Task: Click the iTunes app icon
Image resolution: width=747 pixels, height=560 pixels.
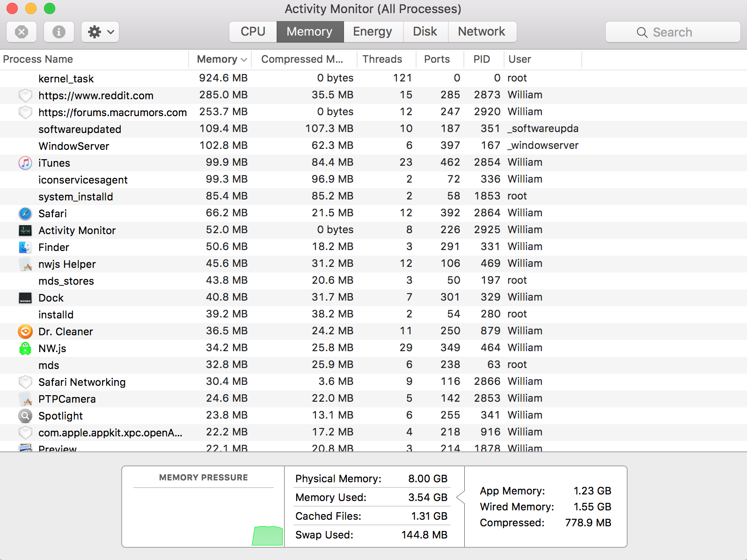Action: tap(25, 163)
